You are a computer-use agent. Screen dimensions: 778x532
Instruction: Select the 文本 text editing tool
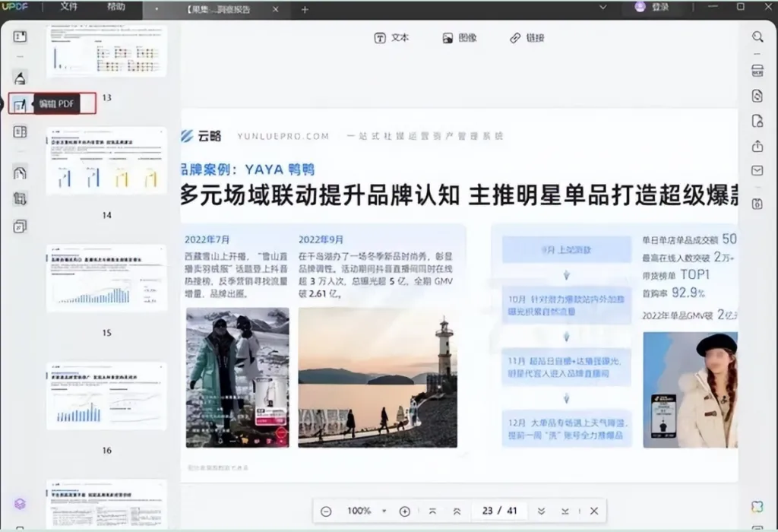point(392,38)
